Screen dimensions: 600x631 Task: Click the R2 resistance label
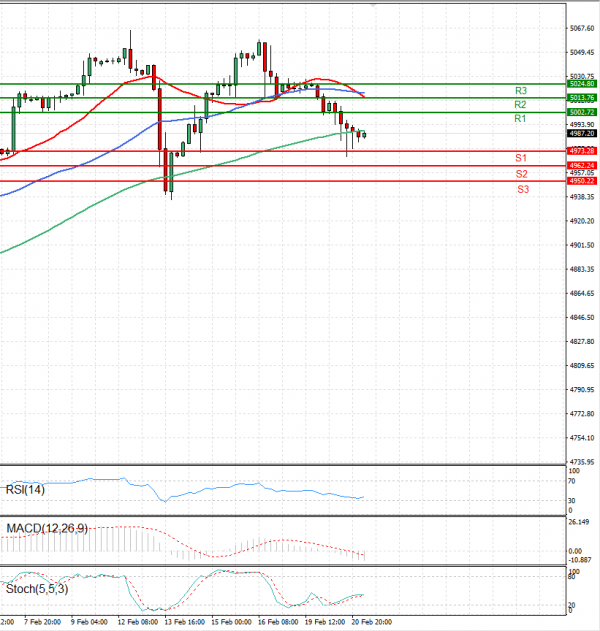[x=520, y=105]
